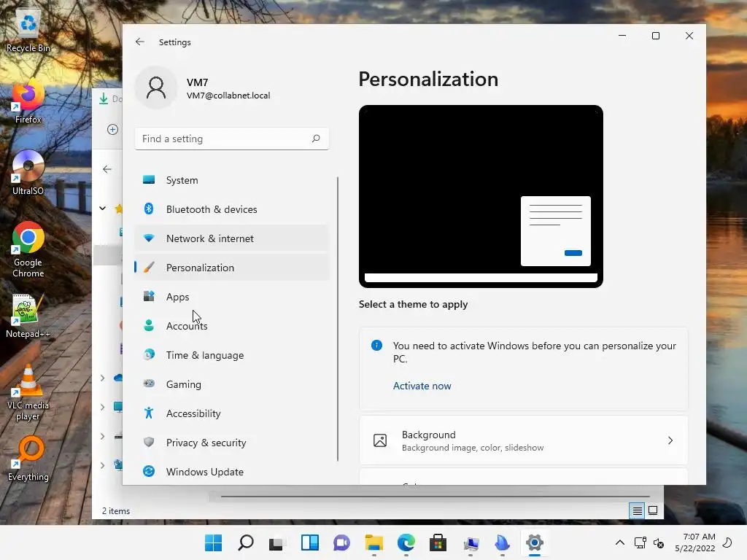This screenshot has height=560, width=747.
Task: Open taskbar Search
Action: click(x=245, y=542)
